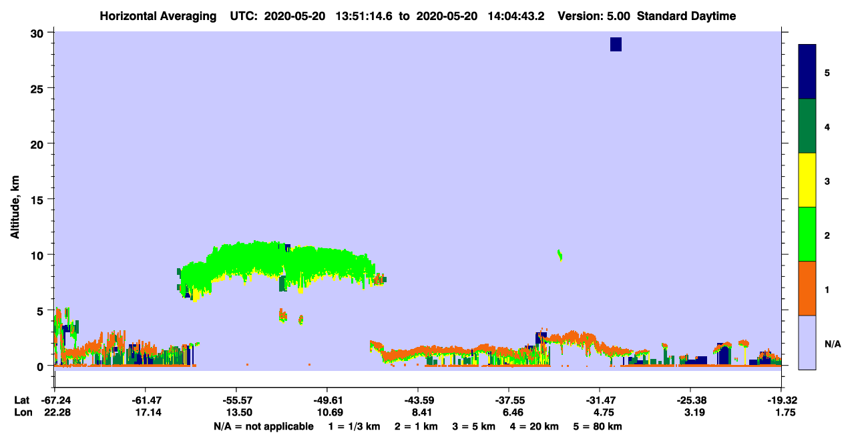Click latitude value -37.55
The width and height of the screenshot is (868, 445).
[x=509, y=400]
